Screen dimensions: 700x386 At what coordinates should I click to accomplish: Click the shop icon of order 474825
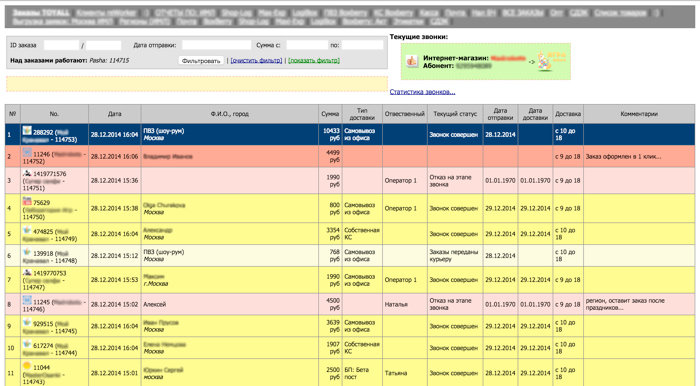tap(27, 230)
